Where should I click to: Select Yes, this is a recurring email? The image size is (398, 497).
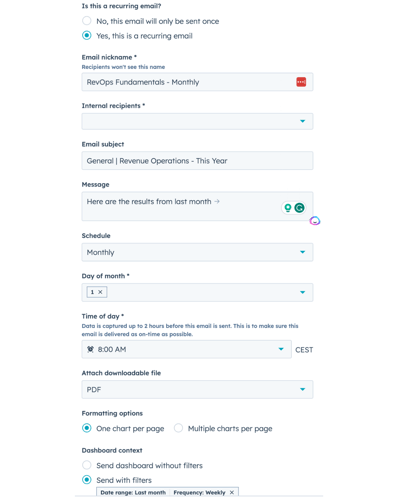point(87,35)
